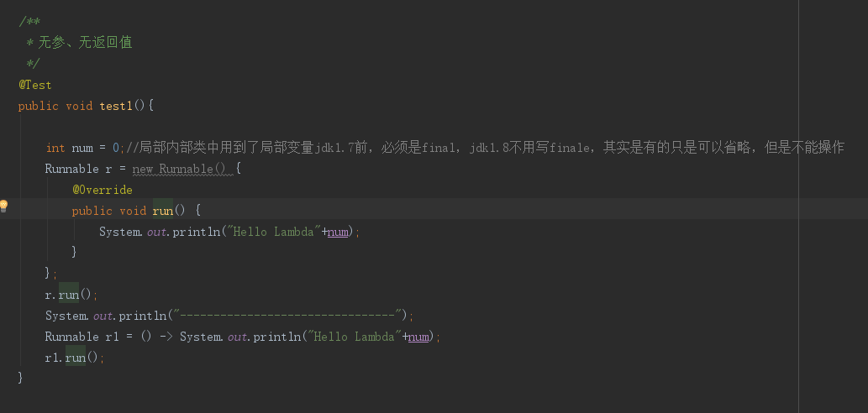
Task: Click underlined num in the lambda expression
Action: (418, 337)
